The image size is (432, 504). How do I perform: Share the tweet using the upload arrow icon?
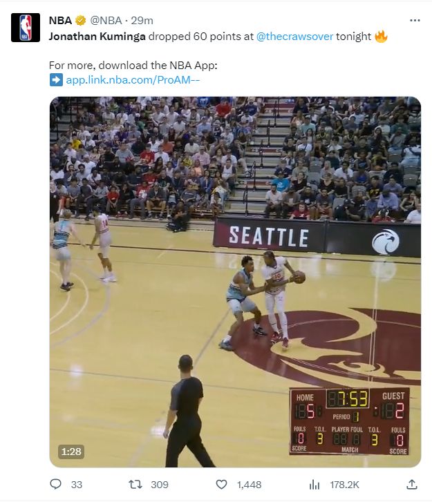pyautogui.click(x=412, y=484)
